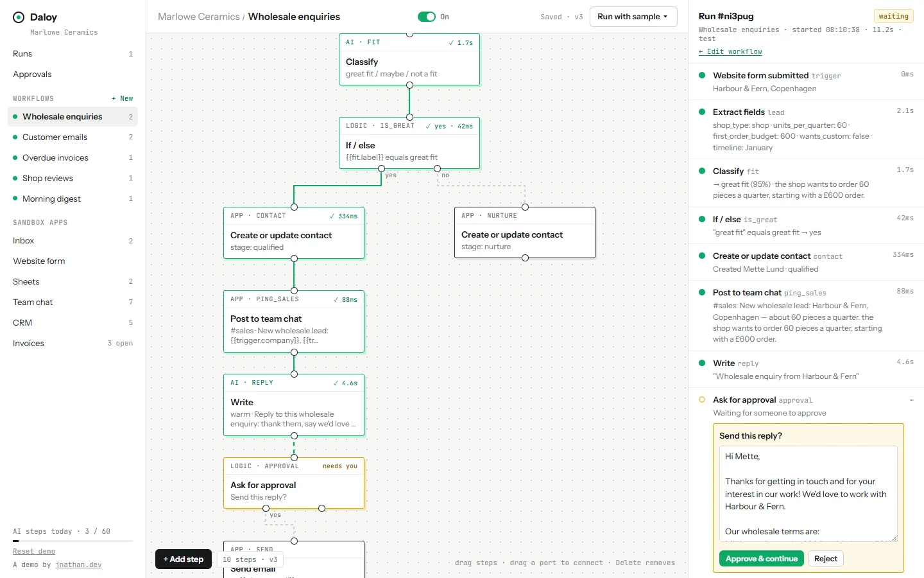Open the Sheets sandbox app
The image size is (924, 578).
pyautogui.click(x=73, y=282)
